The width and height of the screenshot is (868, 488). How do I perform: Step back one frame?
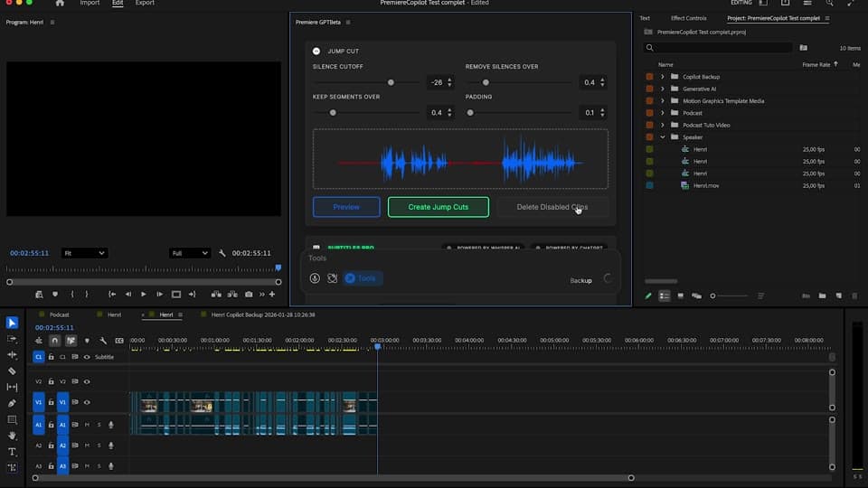(127, 295)
